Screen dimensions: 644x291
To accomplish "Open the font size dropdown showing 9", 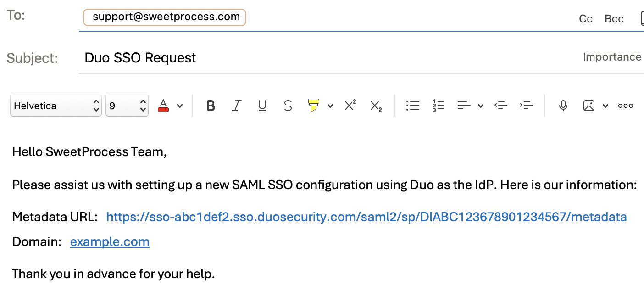I will [127, 106].
